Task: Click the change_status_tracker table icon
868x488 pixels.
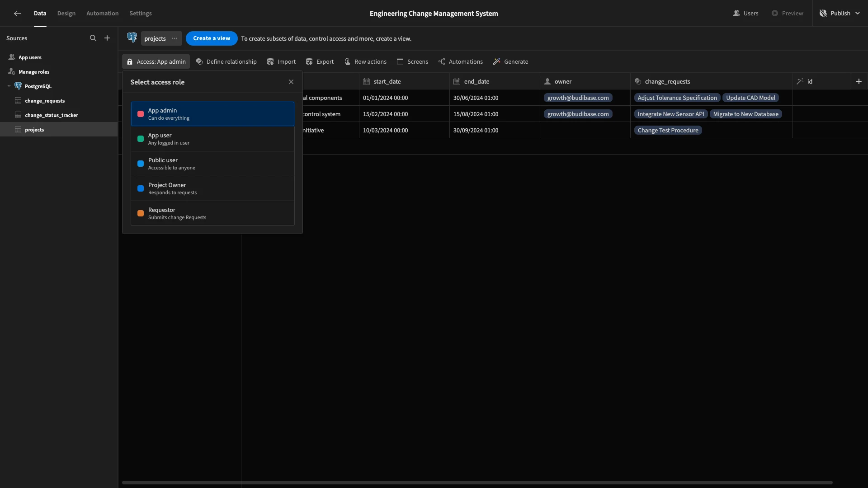Action: pos(18,115)
